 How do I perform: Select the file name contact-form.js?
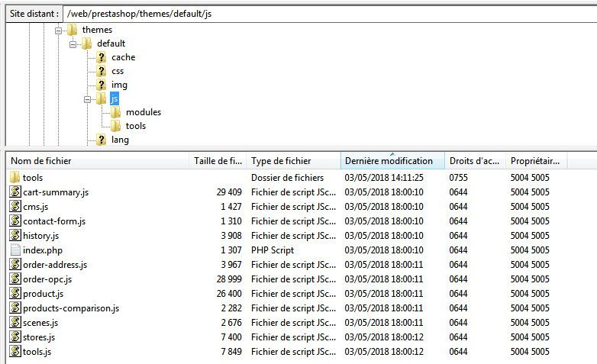[x=54, y=221]
